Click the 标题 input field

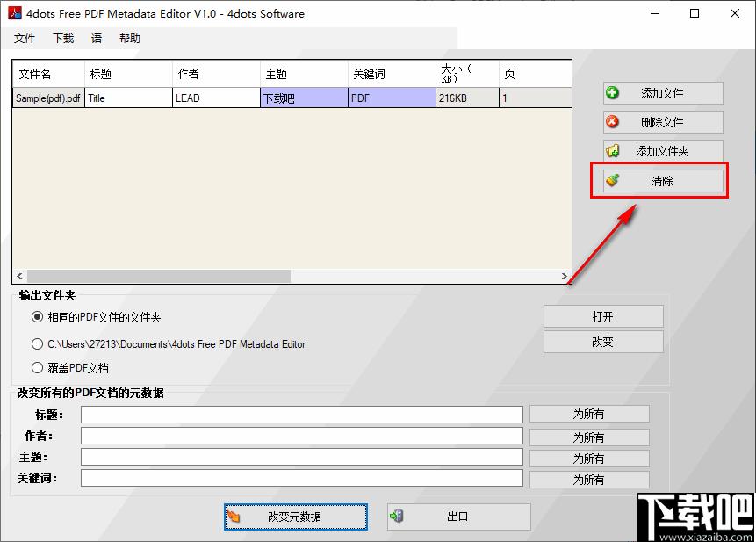302,415
